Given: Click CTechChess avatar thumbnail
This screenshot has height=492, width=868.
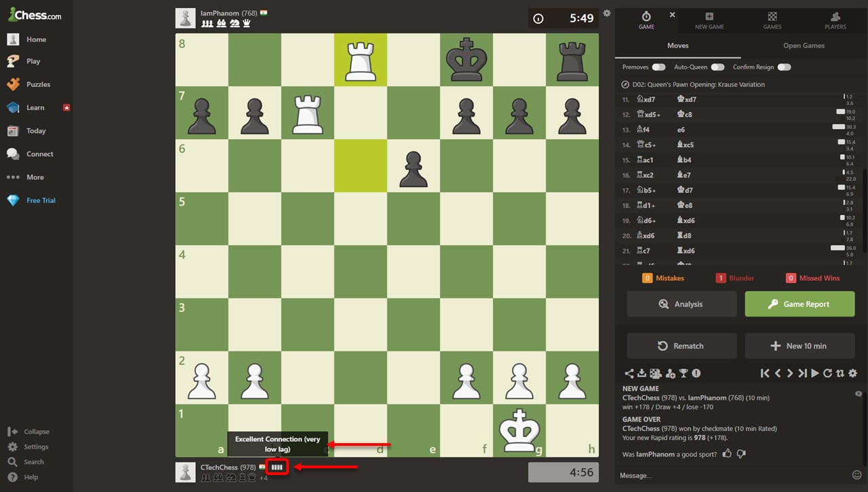Looking at the screenshot, I should coord(186,472).
